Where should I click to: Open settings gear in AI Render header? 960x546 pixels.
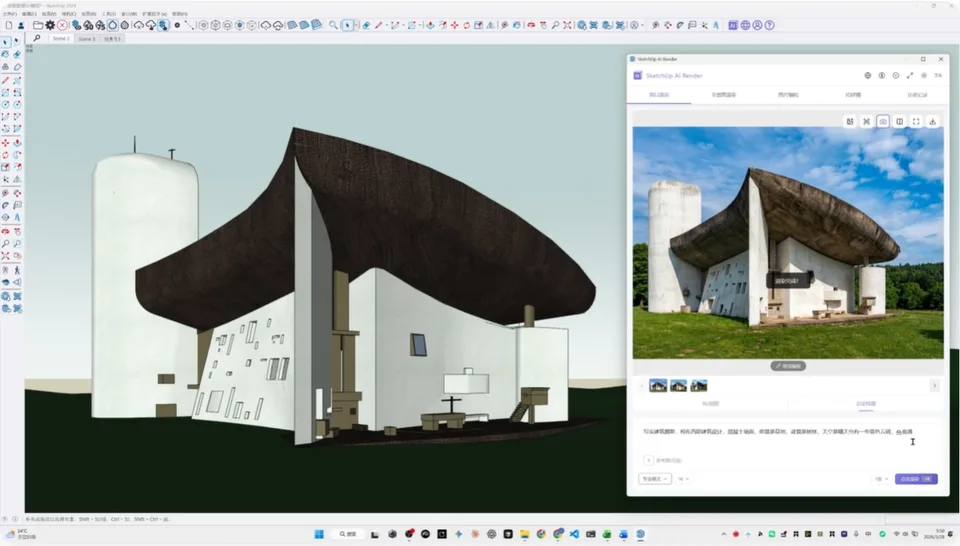[x=924, y=75]
